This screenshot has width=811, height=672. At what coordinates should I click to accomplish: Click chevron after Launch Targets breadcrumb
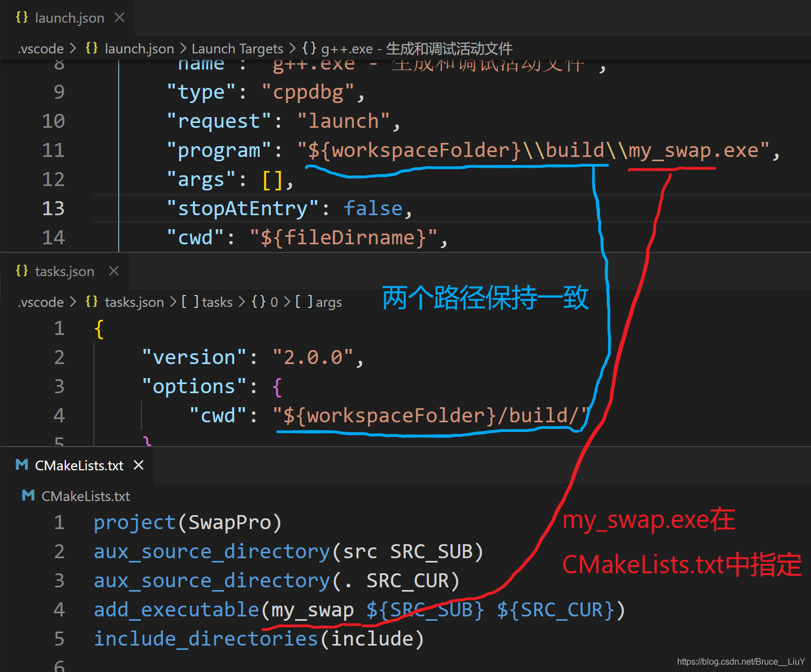click(x=292, y=49)
